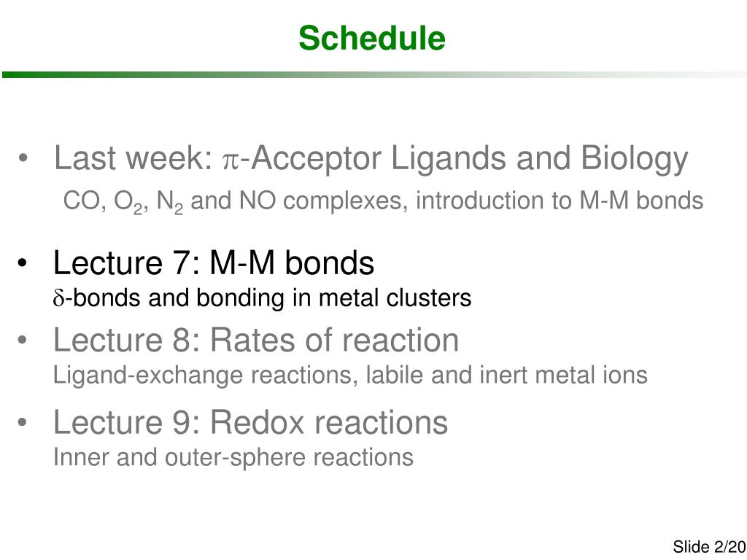The image size is (747, 560).
Task: Click the CO, O2, N2 and NO complexes subtext
Action: [383, 201]
